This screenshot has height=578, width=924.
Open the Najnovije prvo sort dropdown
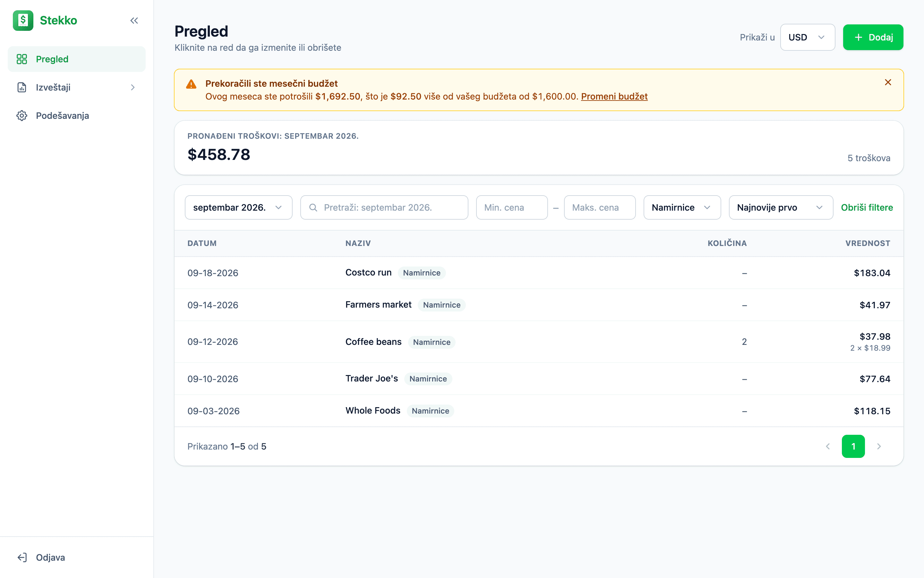click(781, 207)
